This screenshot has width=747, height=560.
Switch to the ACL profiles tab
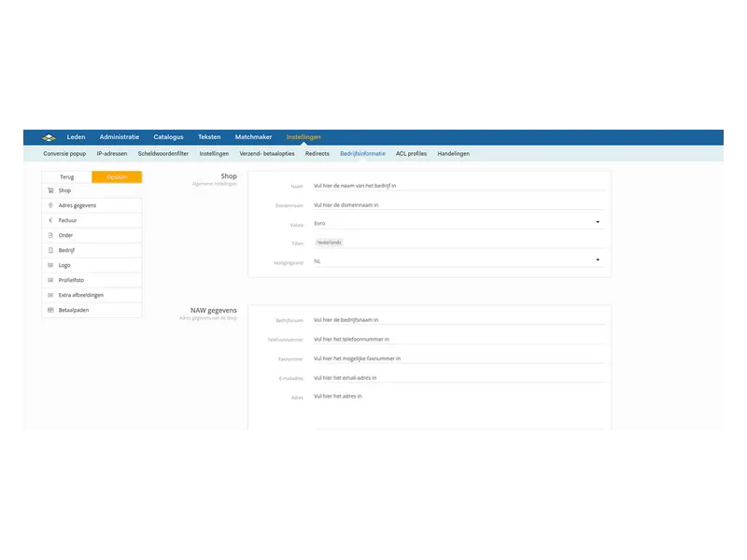(x=411, y=154)
